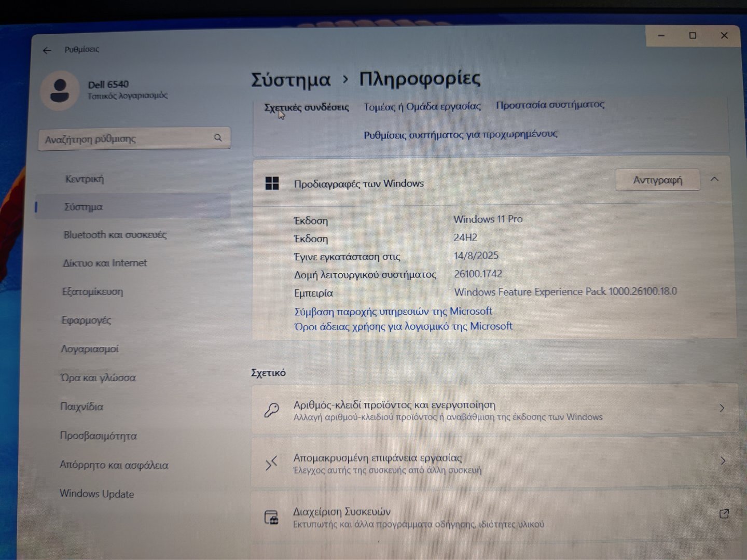
Task: Open the Dell 6540 account avatar
Action: [60, 90]
